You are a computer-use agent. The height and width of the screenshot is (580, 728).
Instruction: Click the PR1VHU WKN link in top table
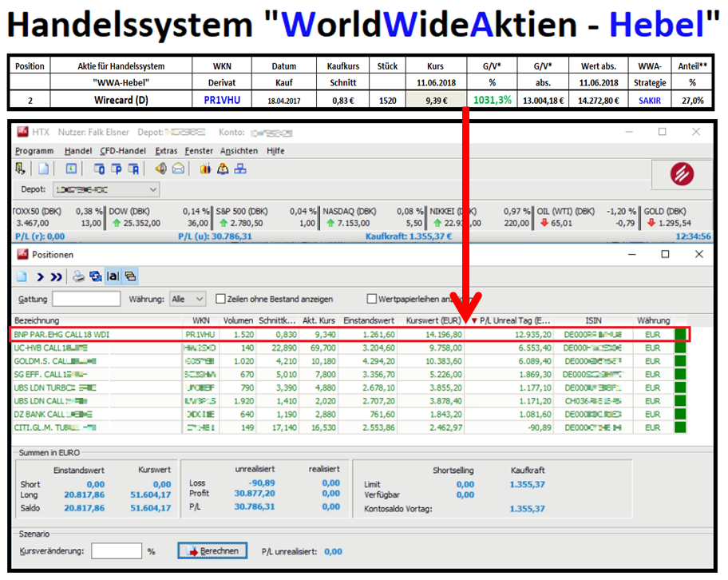pos(222,100)
